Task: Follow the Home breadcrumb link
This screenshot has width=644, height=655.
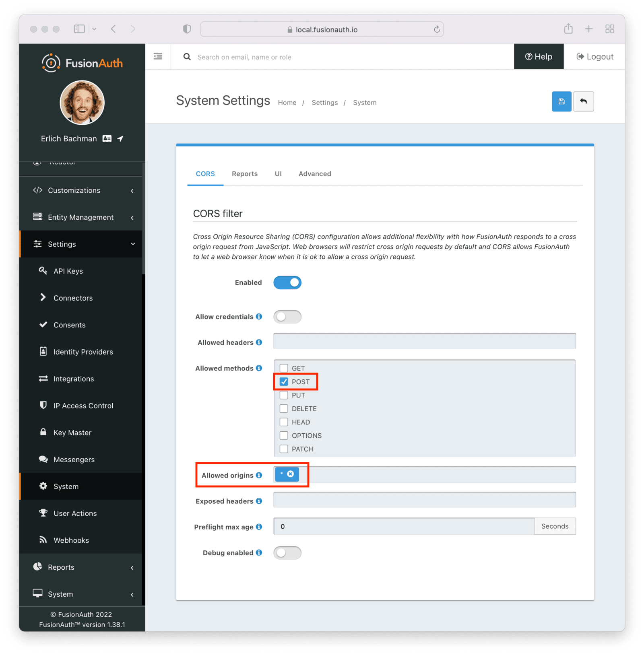Action: pyautogui.click(x=287, y=103)
